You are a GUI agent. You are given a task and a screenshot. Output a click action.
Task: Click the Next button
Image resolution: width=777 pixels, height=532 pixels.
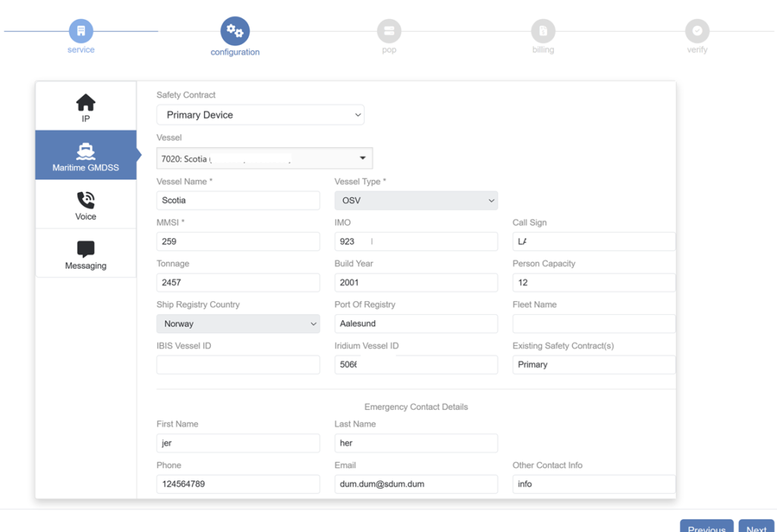click(x=756, y=525)
